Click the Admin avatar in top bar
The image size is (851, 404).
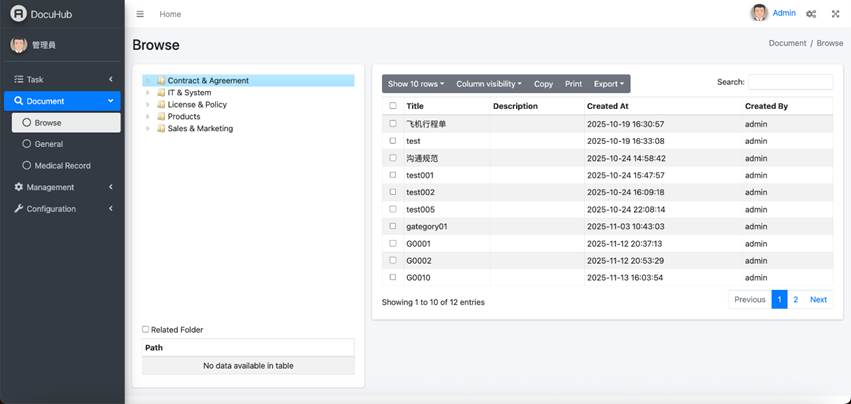(759, 13)
